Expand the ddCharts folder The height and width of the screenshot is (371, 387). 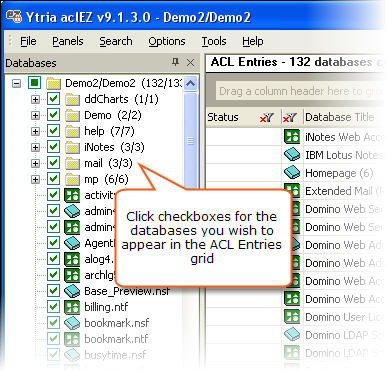[x=35, y=99]
